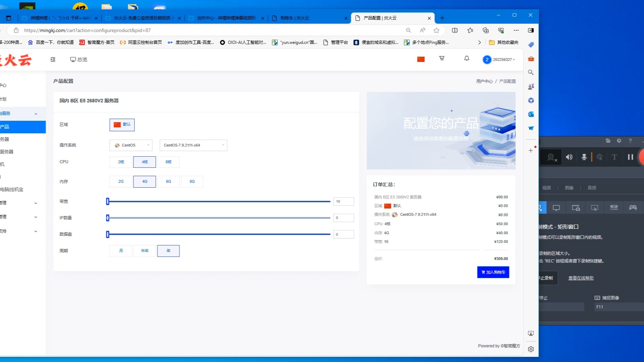Collapse the expanded sidebar service section
This screenshot has height=362, width=644.
(36, 114)
